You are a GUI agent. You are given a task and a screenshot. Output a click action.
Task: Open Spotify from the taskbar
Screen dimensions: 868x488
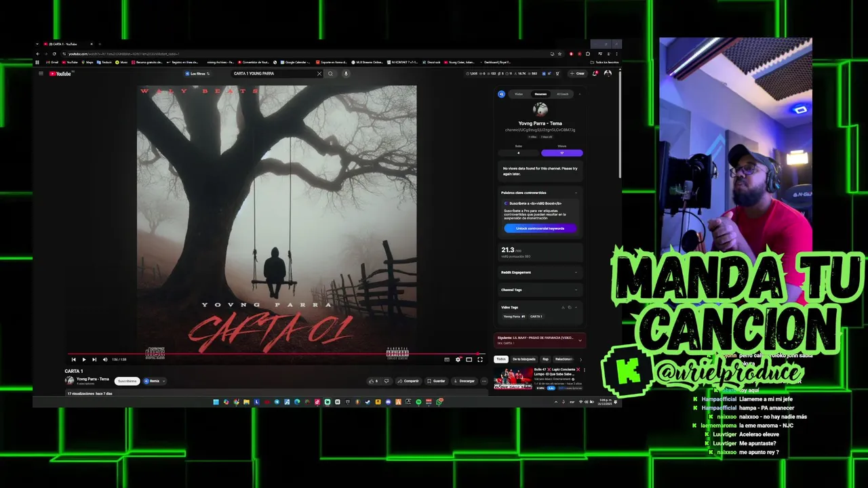[x=418, y=402]
